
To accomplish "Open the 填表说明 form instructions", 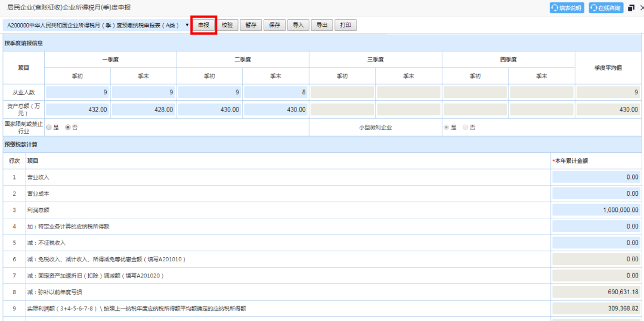I will (567, 8).
